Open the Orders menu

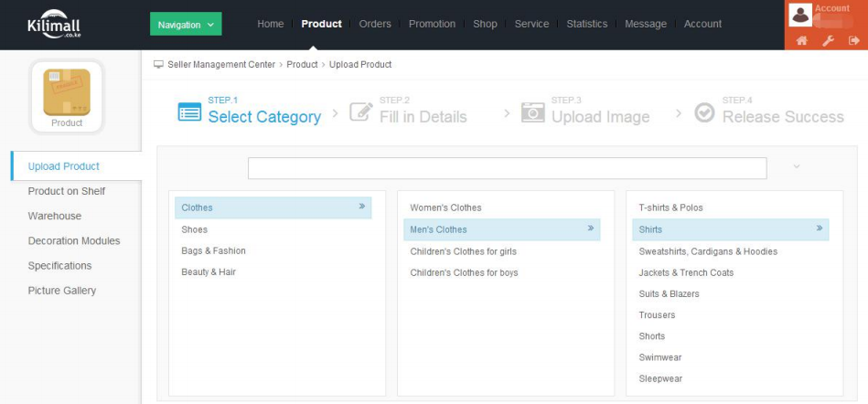pos(375,24)
